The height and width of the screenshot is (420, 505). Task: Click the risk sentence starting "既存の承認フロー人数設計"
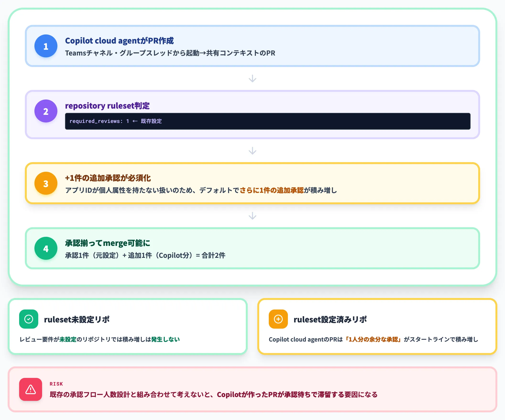214,394
